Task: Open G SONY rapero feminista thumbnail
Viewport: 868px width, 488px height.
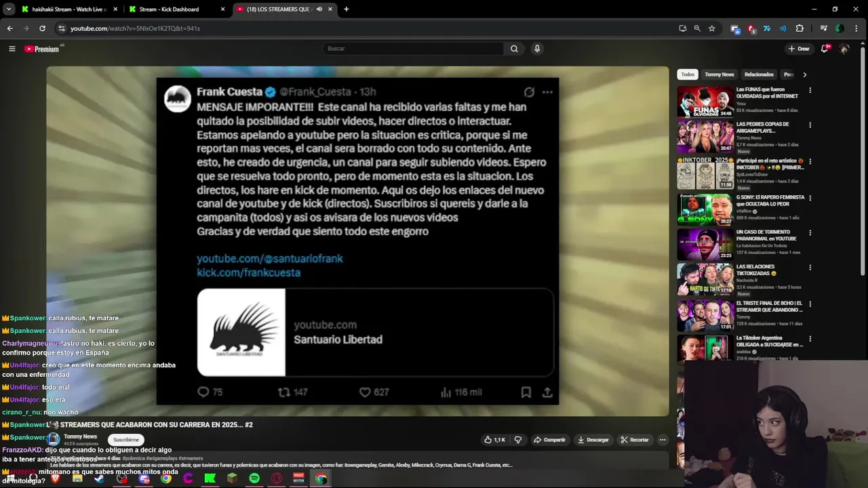Action: tap(705, 209)
